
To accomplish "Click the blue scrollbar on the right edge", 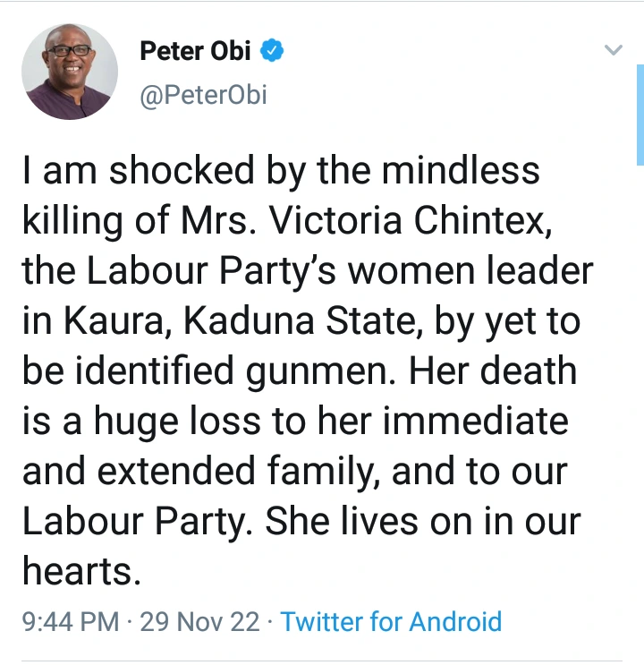I will (x=640, y=116).
